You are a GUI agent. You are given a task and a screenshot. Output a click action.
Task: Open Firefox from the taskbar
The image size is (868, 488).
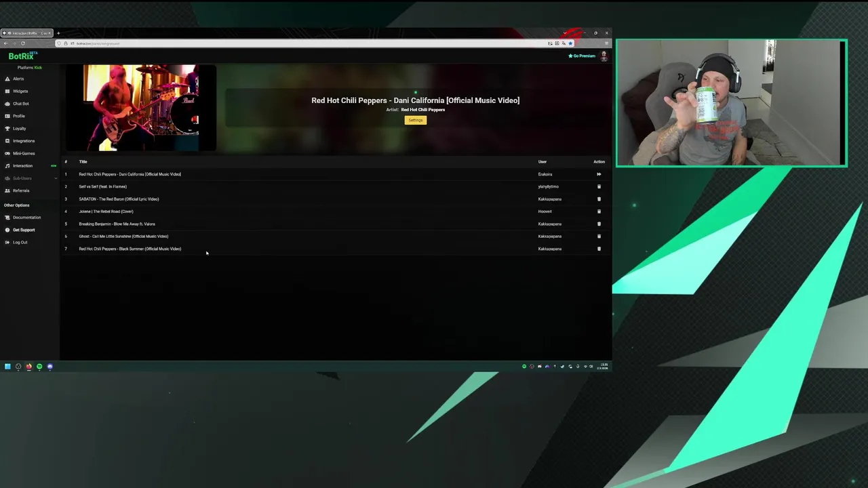coord(28,367)
